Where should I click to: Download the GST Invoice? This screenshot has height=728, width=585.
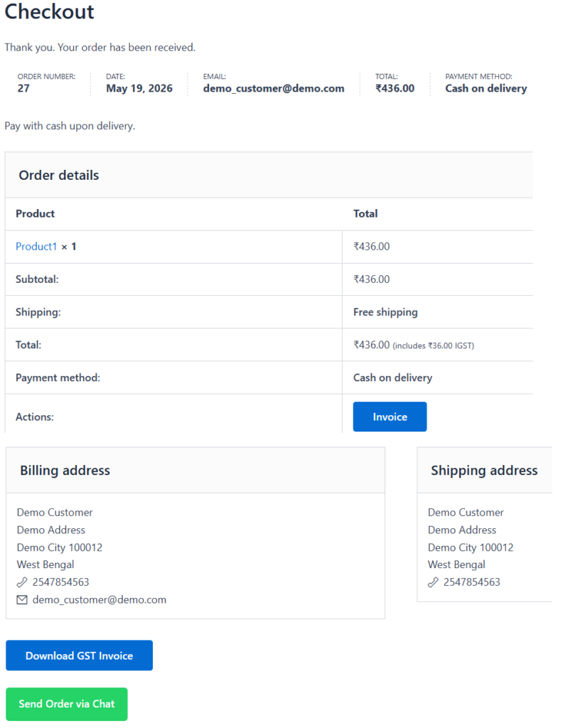coord(79,655)
